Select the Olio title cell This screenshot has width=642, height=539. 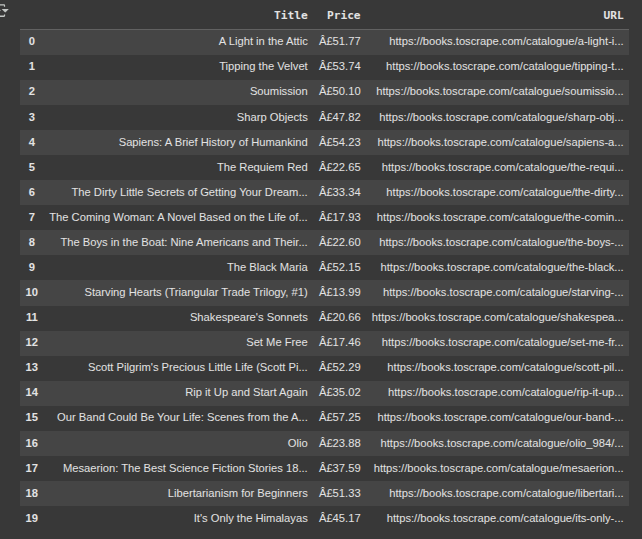tap(297, 444)
